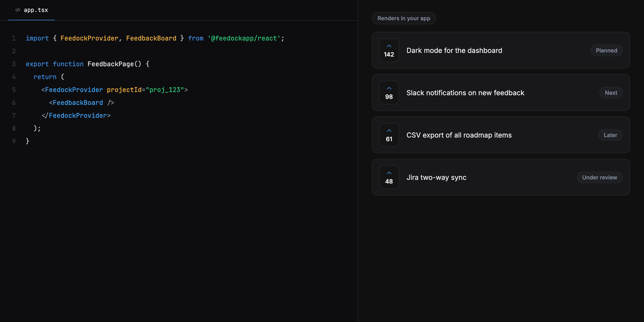Click projectId attribute in code
Image resolution: width=644 pixels, height=322 pixels.
[x=124, y=90]
